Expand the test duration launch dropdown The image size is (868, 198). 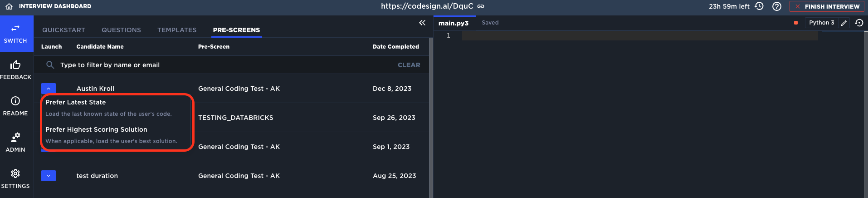tap(49, 176)
